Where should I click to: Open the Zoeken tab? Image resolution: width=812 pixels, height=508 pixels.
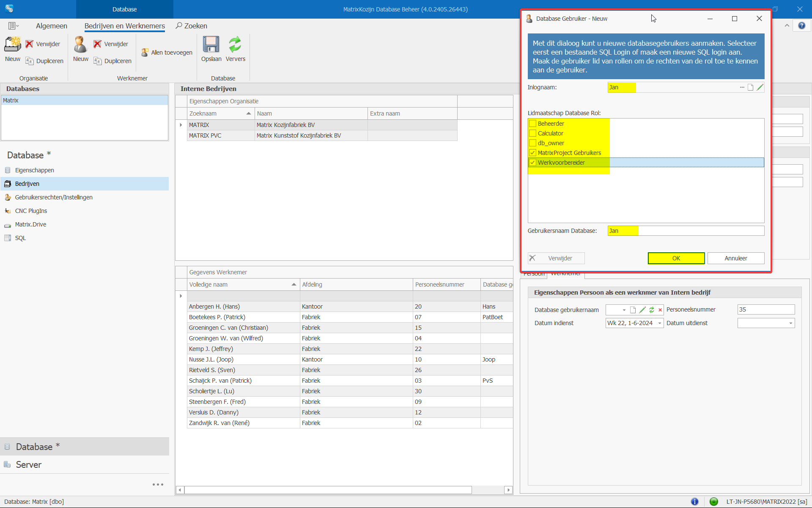click(x=192, y=26)
